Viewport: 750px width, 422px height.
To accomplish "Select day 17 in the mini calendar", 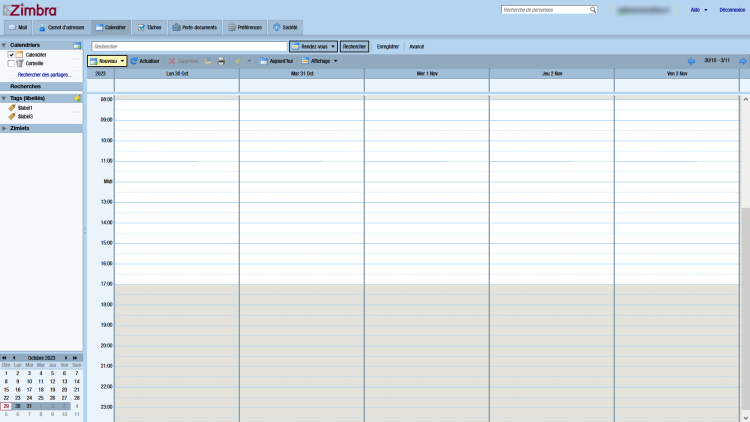I will pyautogui.click(x=29, y=390).
